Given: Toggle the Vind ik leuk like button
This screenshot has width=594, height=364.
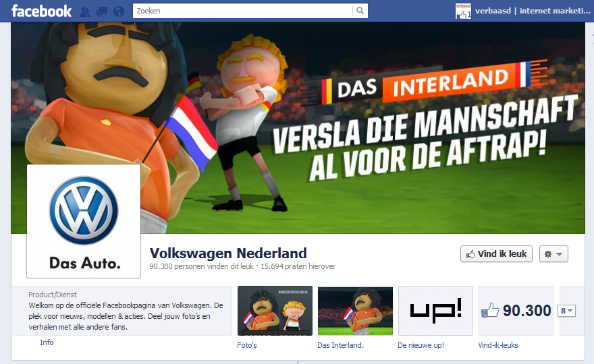Looking at the screenshot, I should coord(496,254).
